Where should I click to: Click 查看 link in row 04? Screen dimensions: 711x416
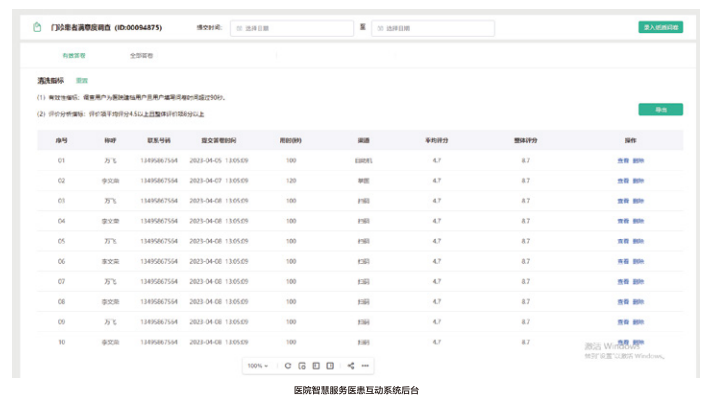(623, 221)
